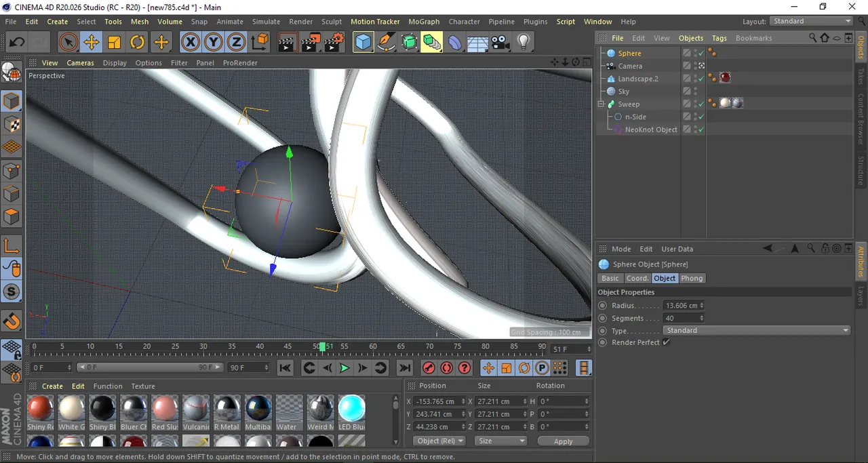Add a Cube primitive object
The width and height of the screenshot is (868, 463).
(363, 43)
